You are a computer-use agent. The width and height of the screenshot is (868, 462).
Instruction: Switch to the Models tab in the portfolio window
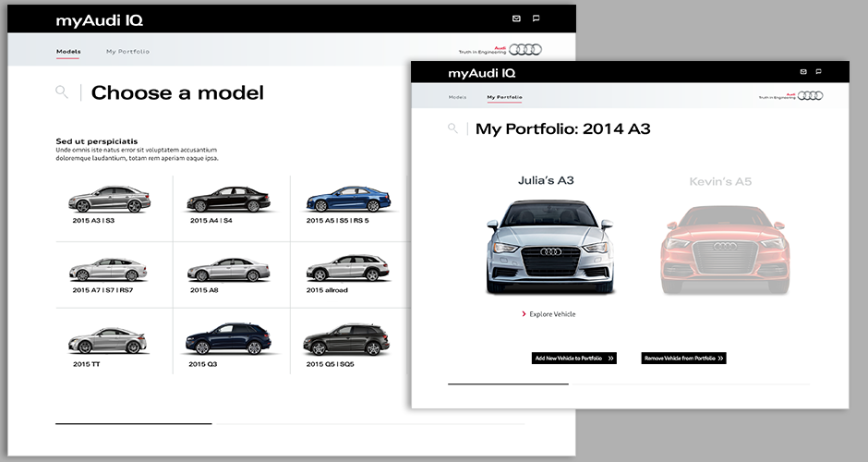point(457,97)
